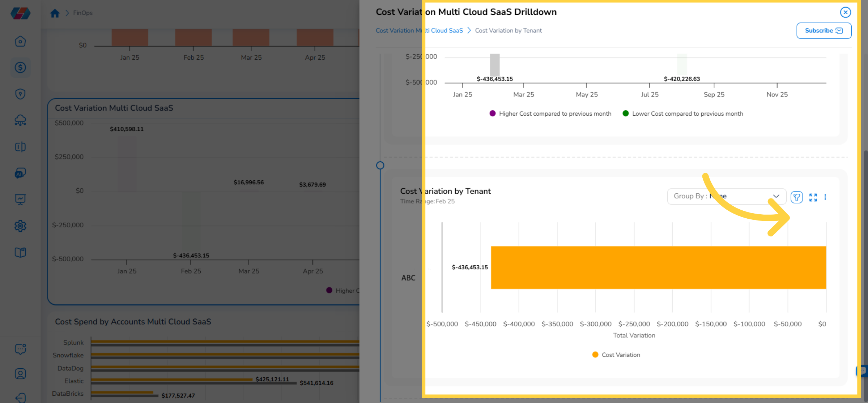This screenshot has height=403, width=868.
Task: Expand Cost Variation by Tenant chart fullscreen
Action: click(x=813, y=197)
